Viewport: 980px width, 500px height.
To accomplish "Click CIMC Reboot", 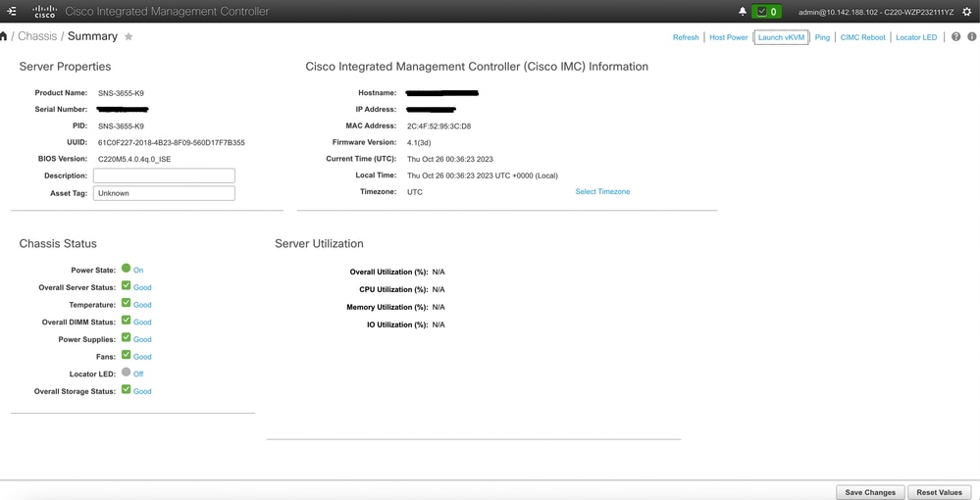I will [862, 37].
